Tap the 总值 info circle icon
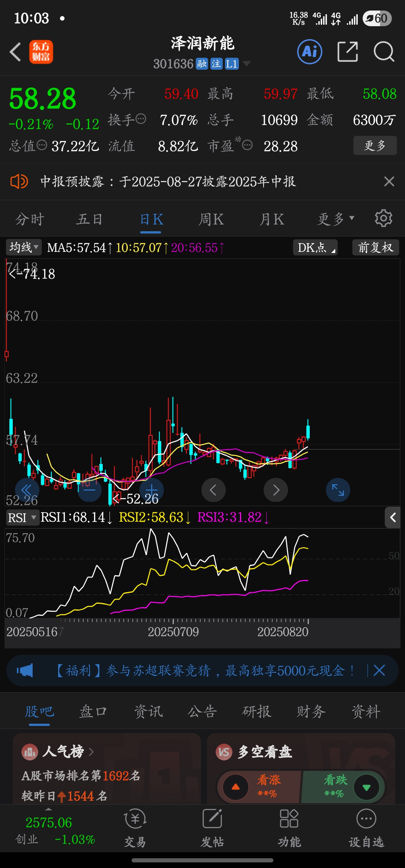The image size is (405, 868). click(42, 145)
